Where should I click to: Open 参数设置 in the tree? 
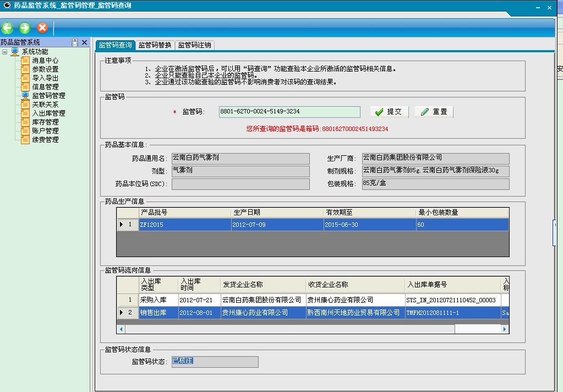pyautogui.click(x=45, y=69)
